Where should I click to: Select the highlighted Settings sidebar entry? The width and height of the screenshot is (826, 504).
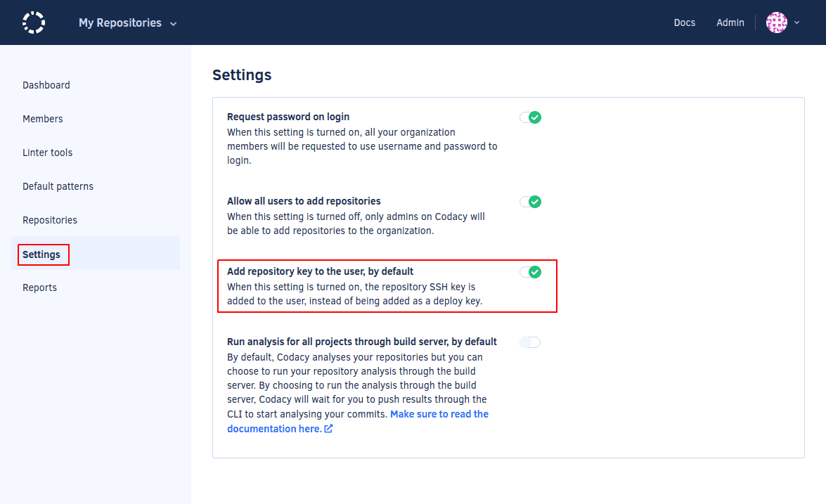pos(42,254)
